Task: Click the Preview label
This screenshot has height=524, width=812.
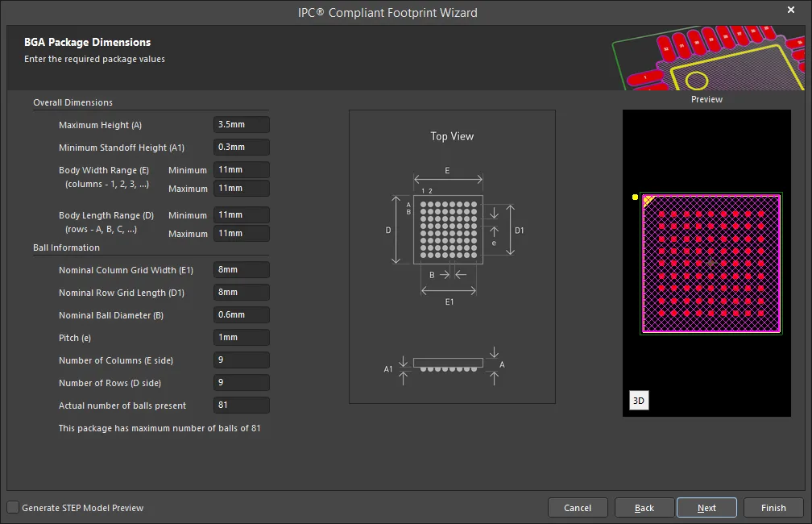Action: tap(706, 99)
